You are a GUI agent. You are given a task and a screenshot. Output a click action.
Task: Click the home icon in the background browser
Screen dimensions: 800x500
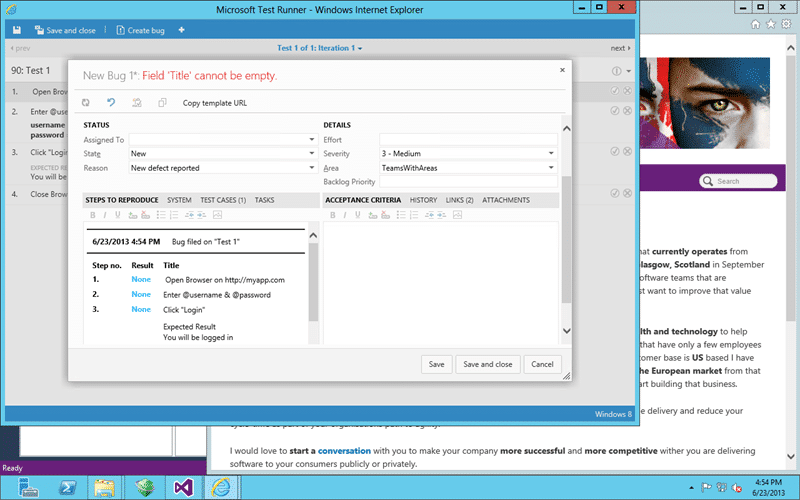[756, 24]
